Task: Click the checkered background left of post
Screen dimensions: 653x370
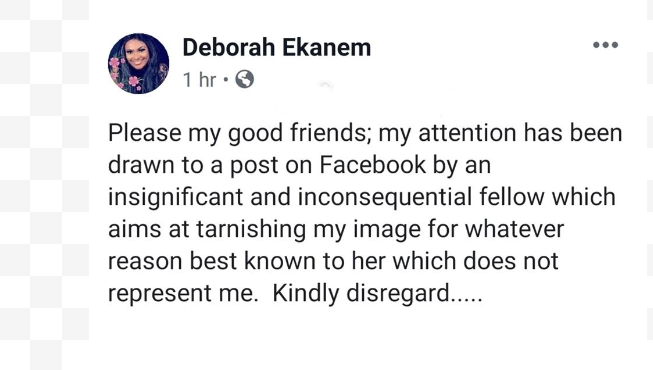Action: pyautogui.click(x=44, y=185)
